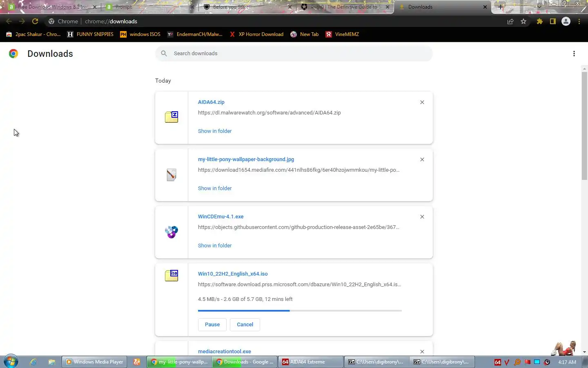This screenshot has width=588, height=368.
Task: Open the Chrome side panel icon
Action: (552, 22)
